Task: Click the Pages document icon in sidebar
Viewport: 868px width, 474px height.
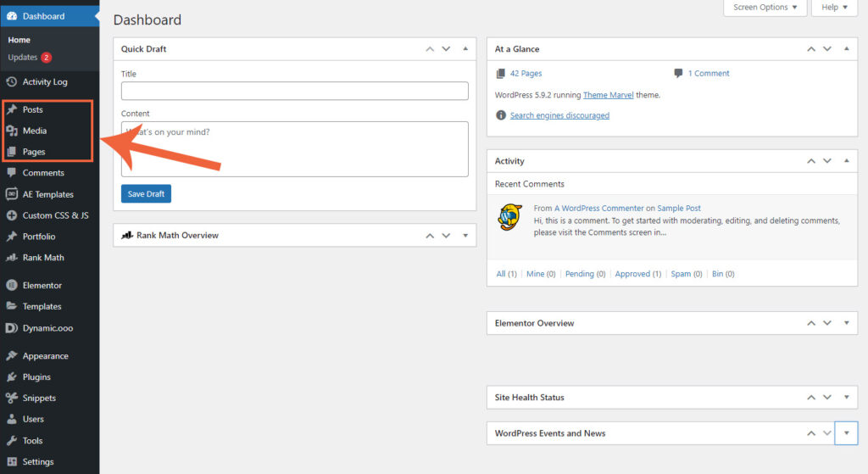Action: (x=12, y=152)
